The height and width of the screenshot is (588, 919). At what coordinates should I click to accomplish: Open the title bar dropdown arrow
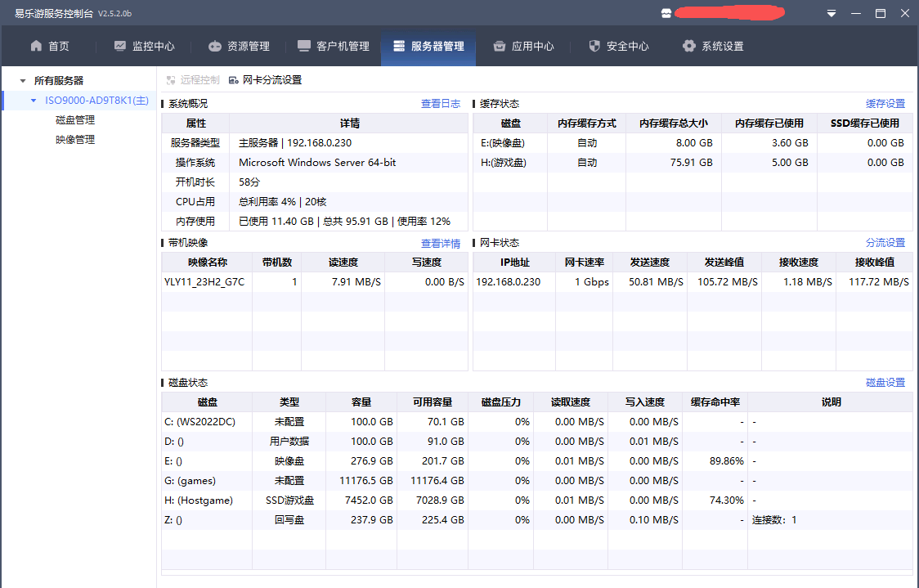point(832,13)
